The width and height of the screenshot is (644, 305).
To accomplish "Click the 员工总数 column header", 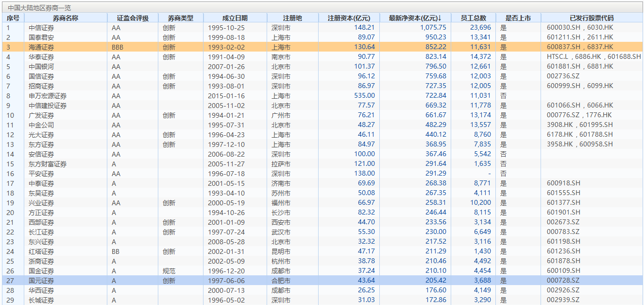I will click(473, 18).
